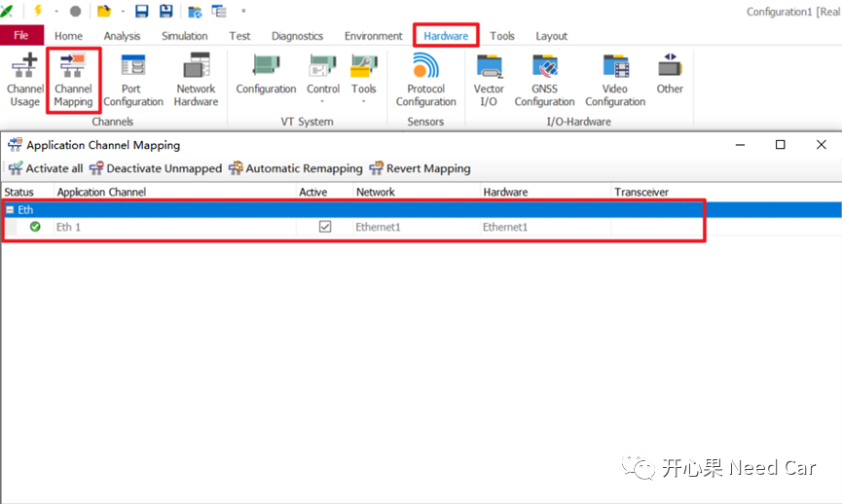This screenshot has width=842, height=504.
Task: Switch to the Diagnostics ribbon tab
Action: coord(297,36)
